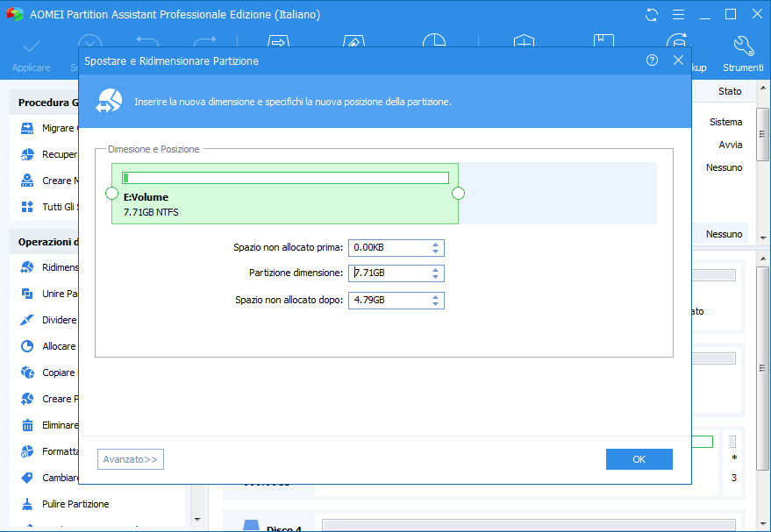Increase Partizione dimensione value
This screenshot has width=771, height=532.
pyautogui.click(x=435, y=270)
